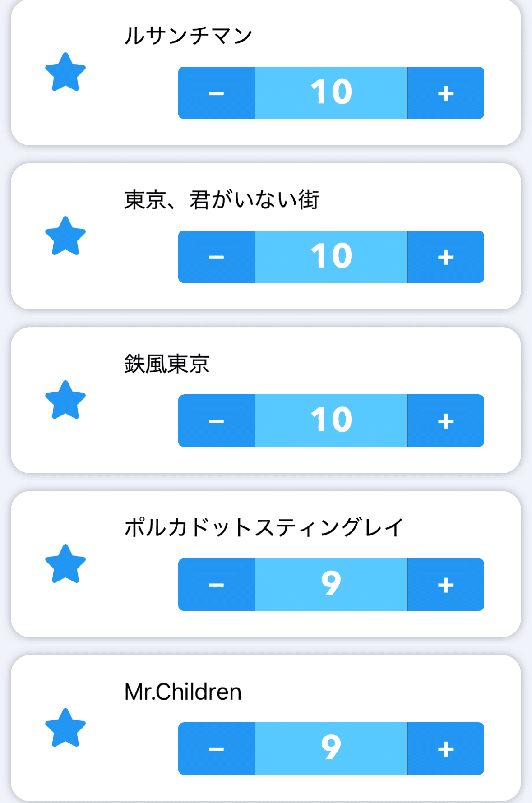Open the 鉄風東京 artist title
Screen dimensions: 532x803
167,364
